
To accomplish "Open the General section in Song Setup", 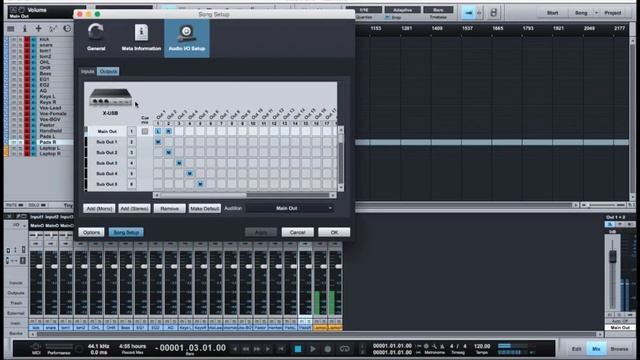I will tap(96, 38).
